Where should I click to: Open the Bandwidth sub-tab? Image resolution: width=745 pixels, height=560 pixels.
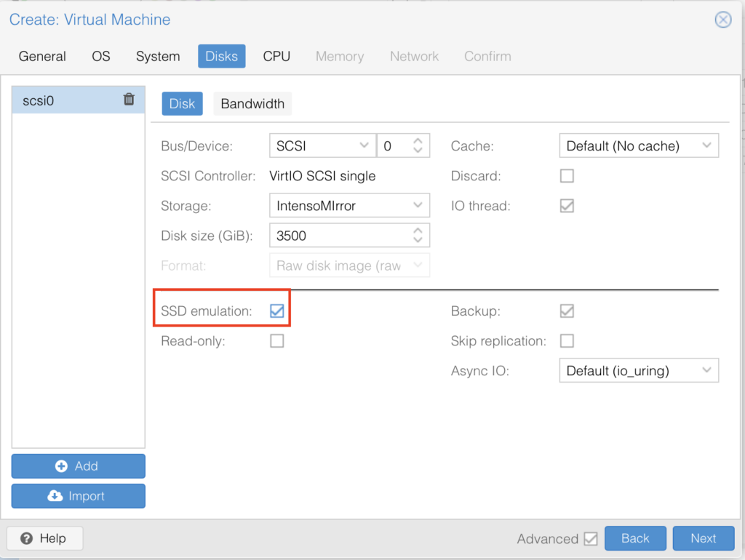[252, 103]
